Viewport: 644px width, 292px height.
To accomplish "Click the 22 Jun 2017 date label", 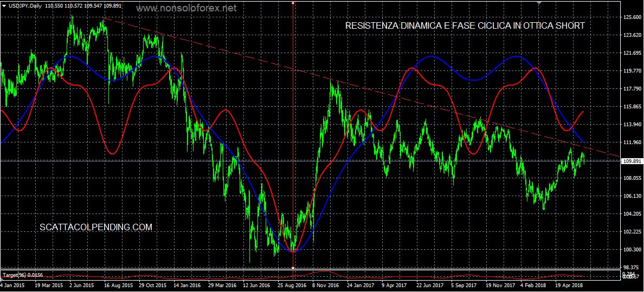I will (x=430, y=284).
